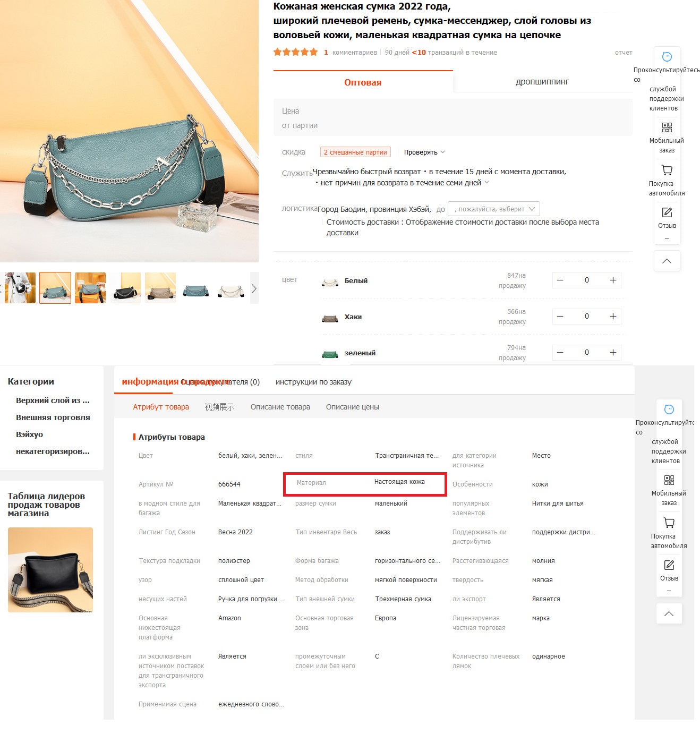Click upper shopping cart icon
The image size is (700, 734).
[x=667, y=170]
